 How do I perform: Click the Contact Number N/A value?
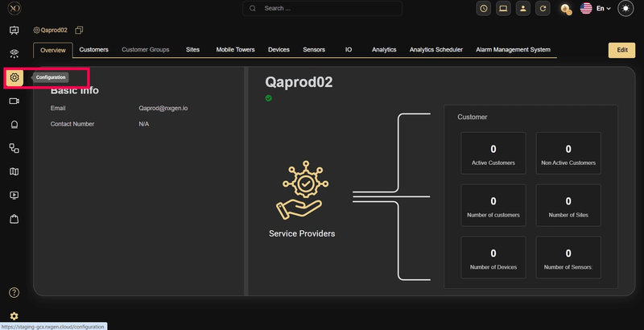click(x=144, y=124)
